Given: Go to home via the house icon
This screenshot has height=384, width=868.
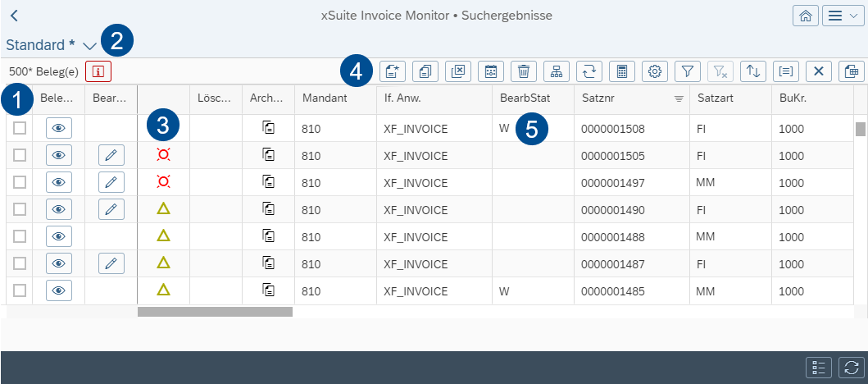Looking at the screenshot, I should [806, 16].
